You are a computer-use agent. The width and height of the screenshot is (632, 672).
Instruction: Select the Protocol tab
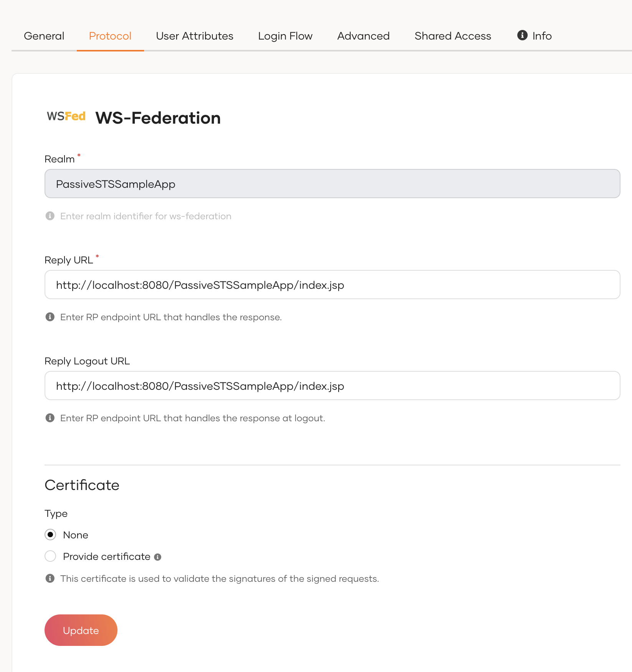point(110,36)
